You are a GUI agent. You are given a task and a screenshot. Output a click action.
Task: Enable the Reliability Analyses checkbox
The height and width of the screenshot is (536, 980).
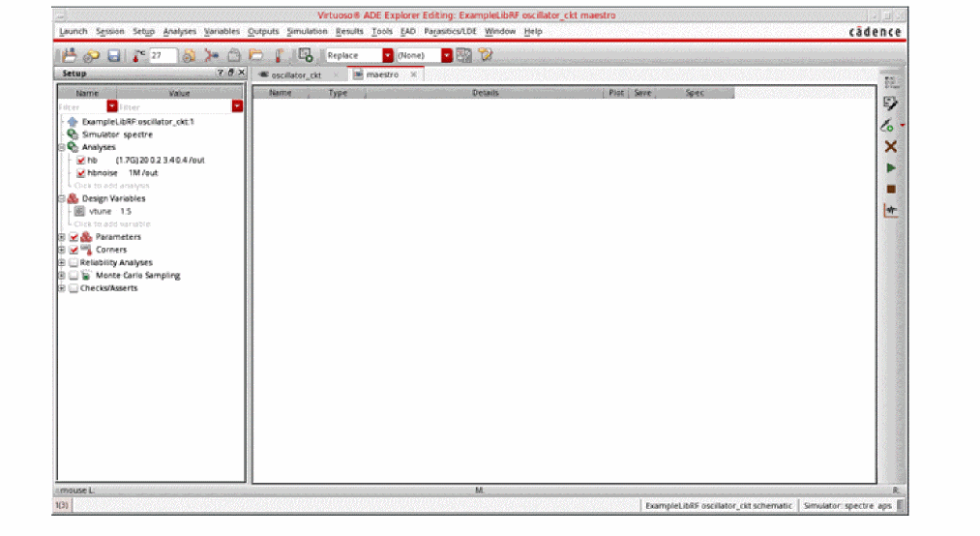coord(74,263)
